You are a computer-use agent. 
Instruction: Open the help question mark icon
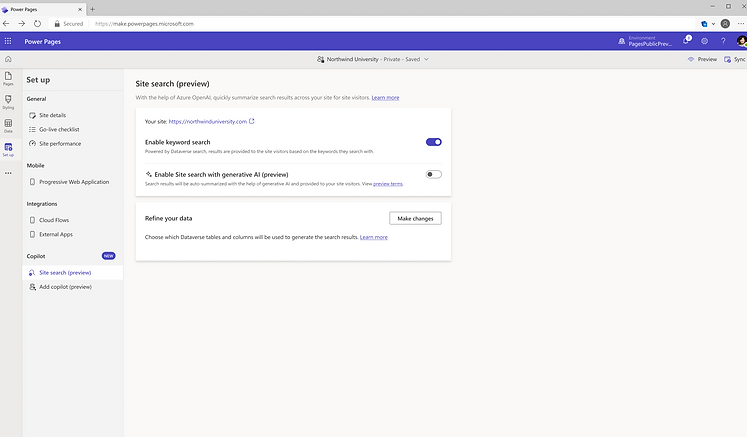tap(723, 41)
